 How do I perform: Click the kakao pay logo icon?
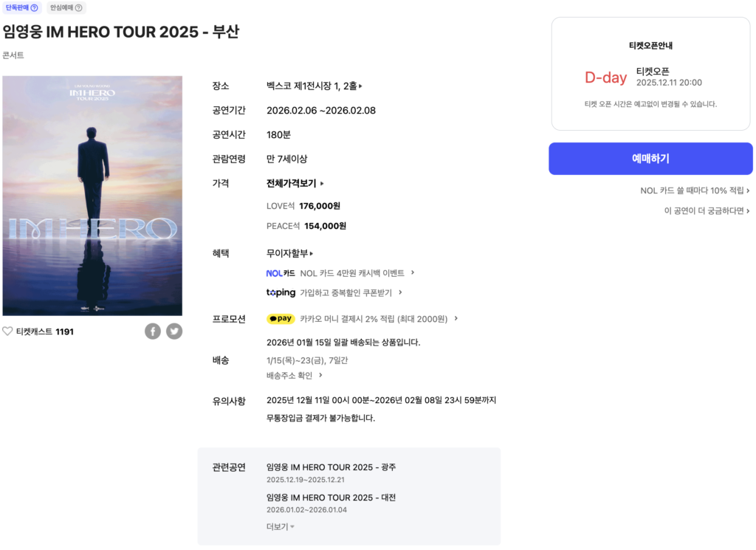pyautogui.click(x=281, y=319)
